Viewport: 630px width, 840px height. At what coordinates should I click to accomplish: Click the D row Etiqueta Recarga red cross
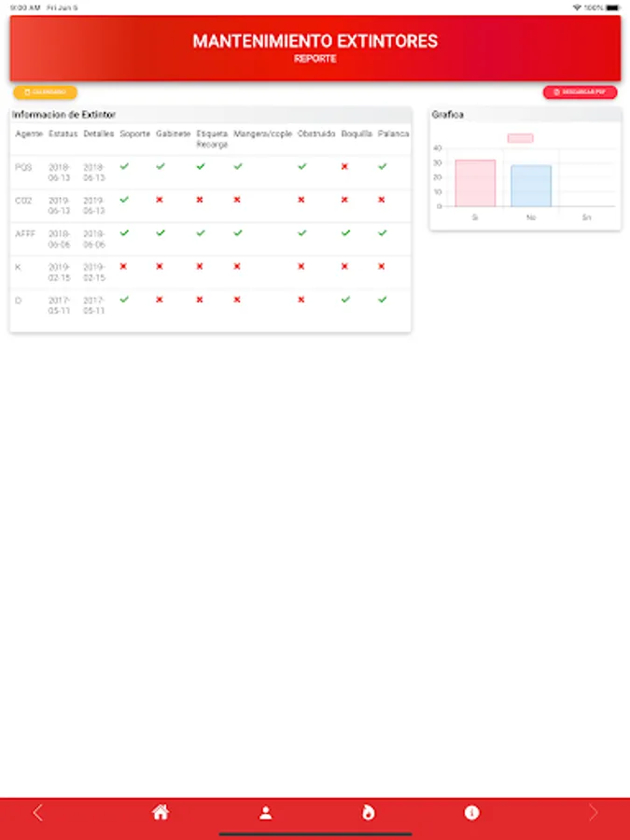coord(200,300)
